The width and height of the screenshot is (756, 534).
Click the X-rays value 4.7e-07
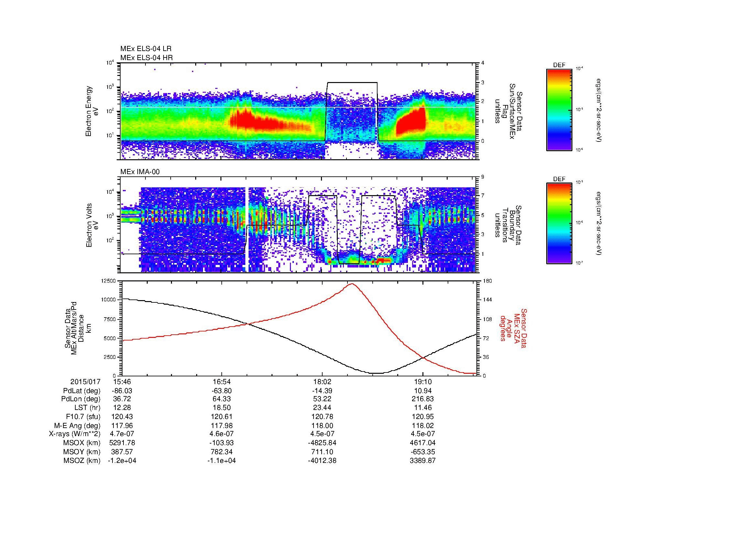[x=122, y=434]
